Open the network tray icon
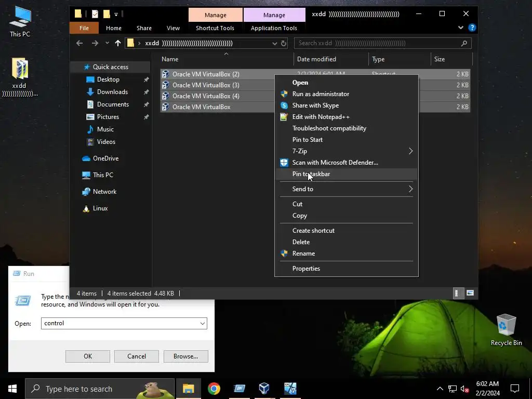The height and width of the screenshot is (399, 532). (x=453, y=389)
